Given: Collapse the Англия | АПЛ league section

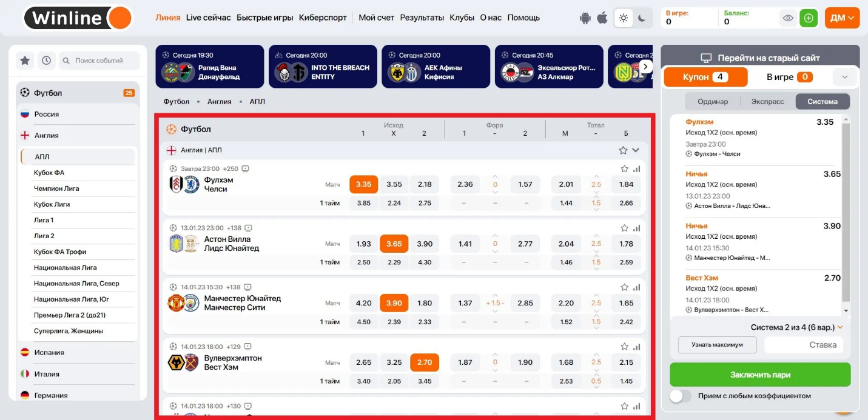Looking at the screenshot, I should point(636,150).
